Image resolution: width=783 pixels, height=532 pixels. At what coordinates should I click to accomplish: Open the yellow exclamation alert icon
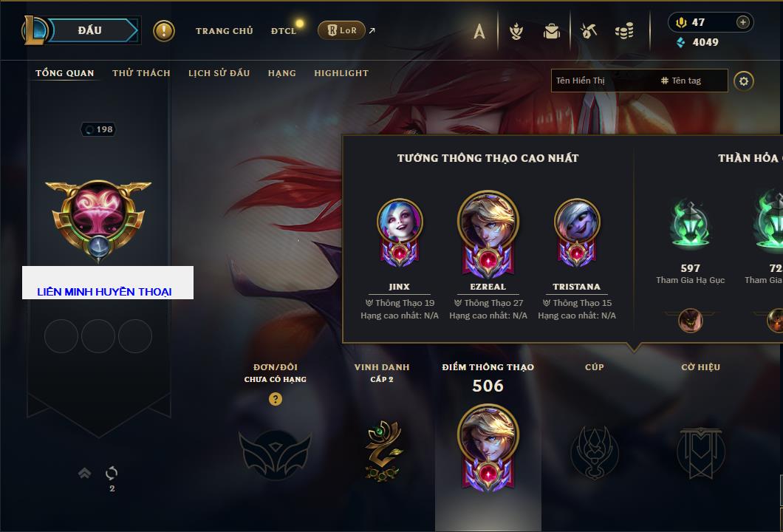click(164, 31)
